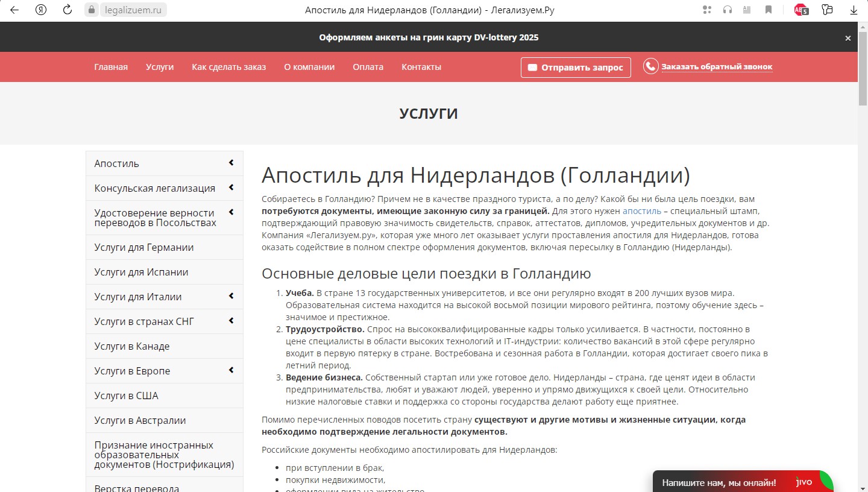The image size is (868, 492).
Task: Click the bold text Ведение бизнеса.
Action: coord(324,377)
